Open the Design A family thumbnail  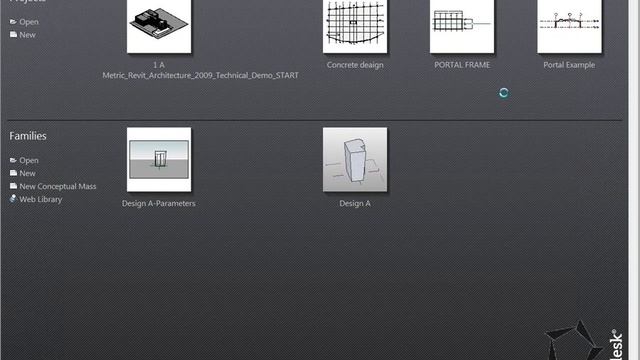pos(355,160)
